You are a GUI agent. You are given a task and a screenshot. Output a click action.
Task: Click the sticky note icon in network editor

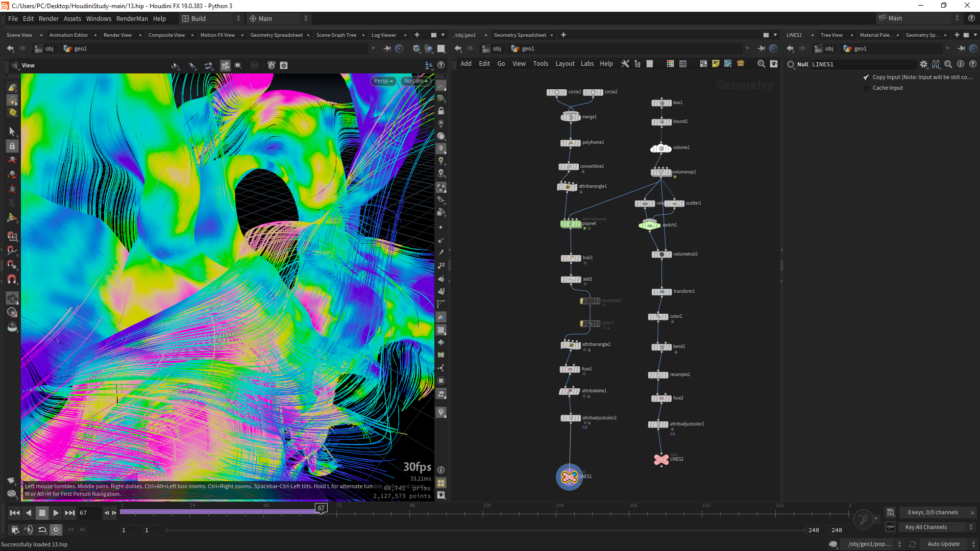pyautogui.click(x=716, y=64)
